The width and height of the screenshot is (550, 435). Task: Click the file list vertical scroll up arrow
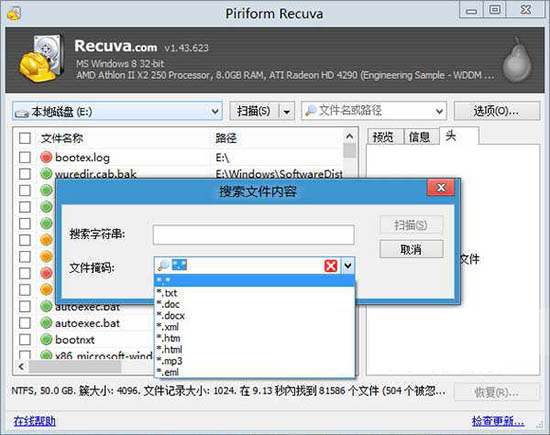(349, 136)
